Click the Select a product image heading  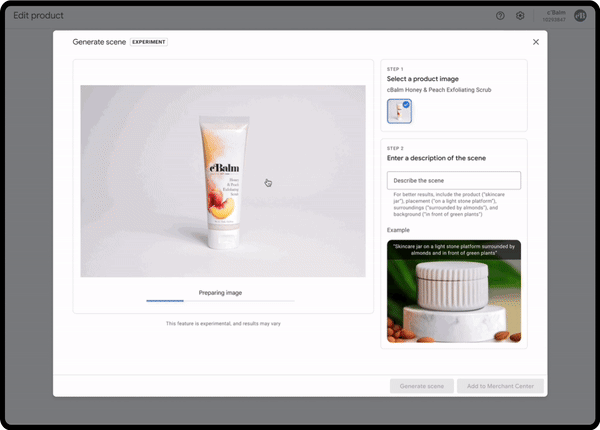[422, 79]
